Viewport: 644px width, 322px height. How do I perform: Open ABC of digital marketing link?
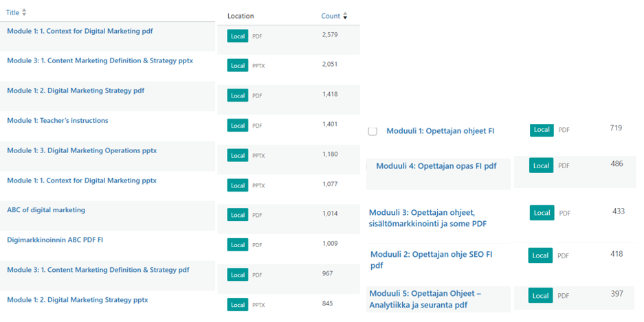point(46,210)
